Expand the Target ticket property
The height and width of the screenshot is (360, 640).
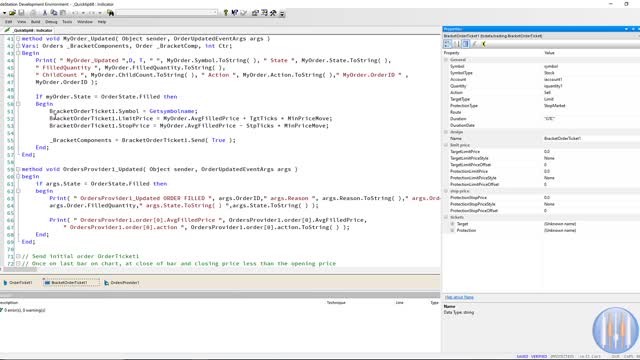pyautogui.click(x=452, y=224)
